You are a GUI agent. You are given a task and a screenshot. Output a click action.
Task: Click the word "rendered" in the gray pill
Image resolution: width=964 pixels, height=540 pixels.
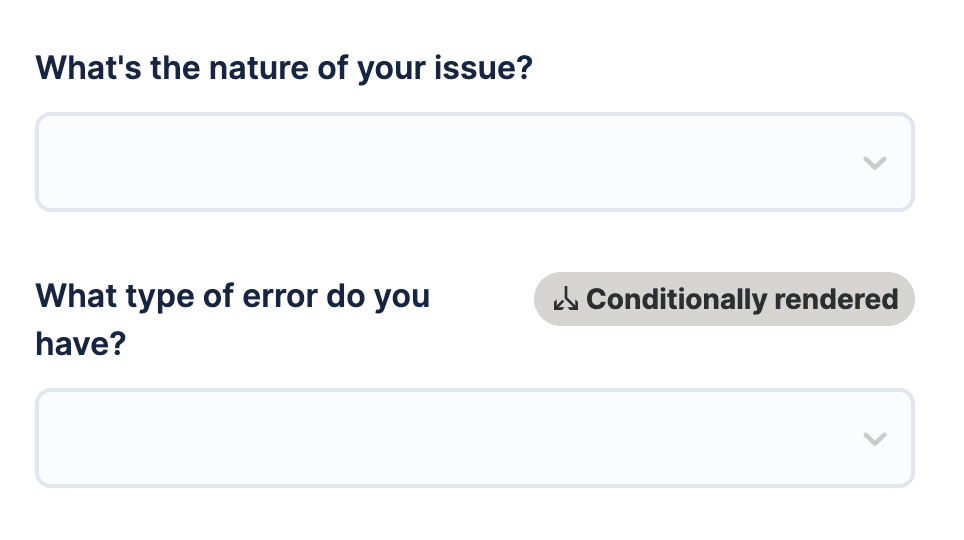pos(837,299)
